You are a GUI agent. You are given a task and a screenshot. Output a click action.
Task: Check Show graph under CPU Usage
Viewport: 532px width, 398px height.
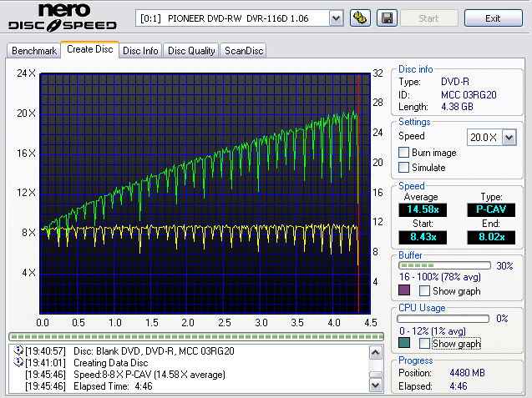coord(425,344)
